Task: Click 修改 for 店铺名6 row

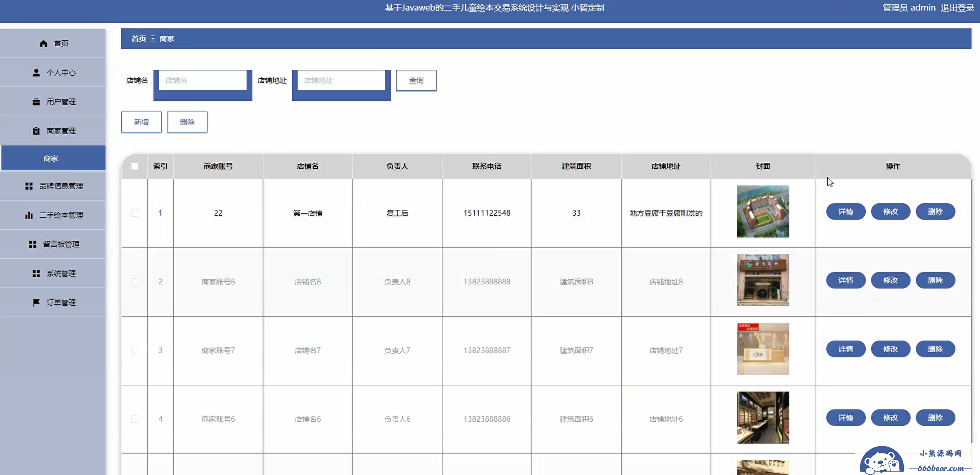Action: (x=891, y=417)
